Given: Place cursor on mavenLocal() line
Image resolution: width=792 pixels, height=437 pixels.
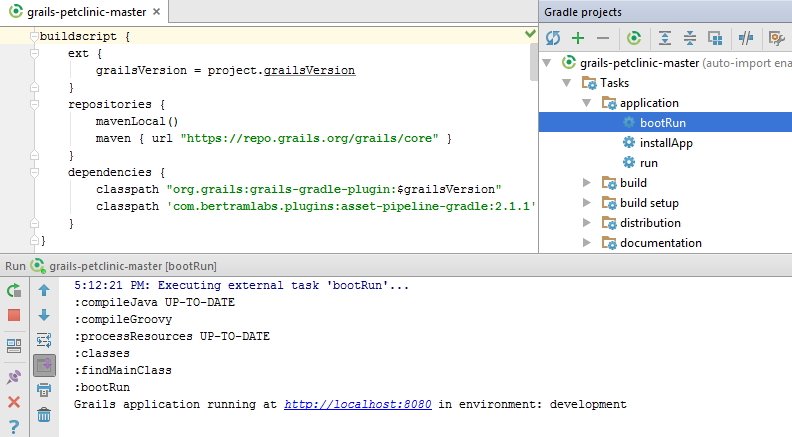Looking at the screenshot, I should [137, 121].
